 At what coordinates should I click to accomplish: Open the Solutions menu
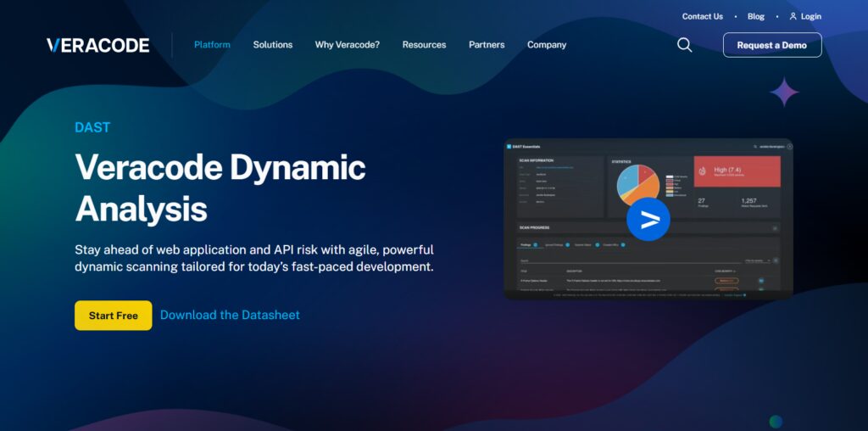point(273,45)
